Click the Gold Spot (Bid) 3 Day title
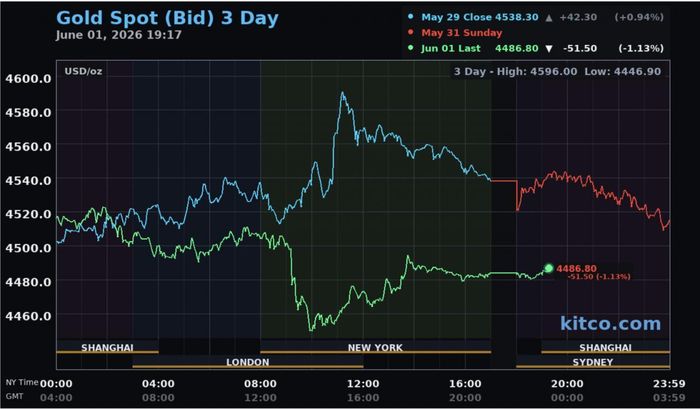Image resolution: width=700 pixels, height=409 pixels. pyautogui.click(x=167, y=18)
